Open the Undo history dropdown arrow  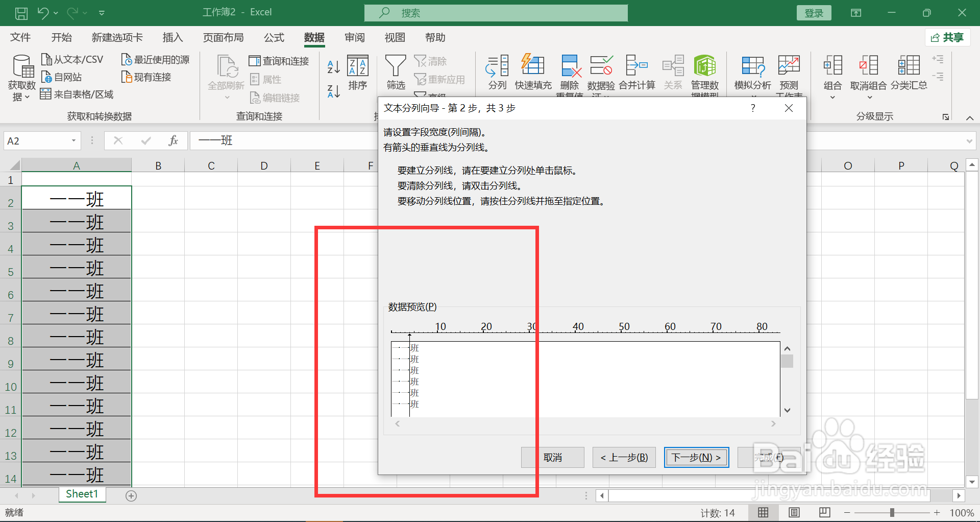tap(56, 13)
